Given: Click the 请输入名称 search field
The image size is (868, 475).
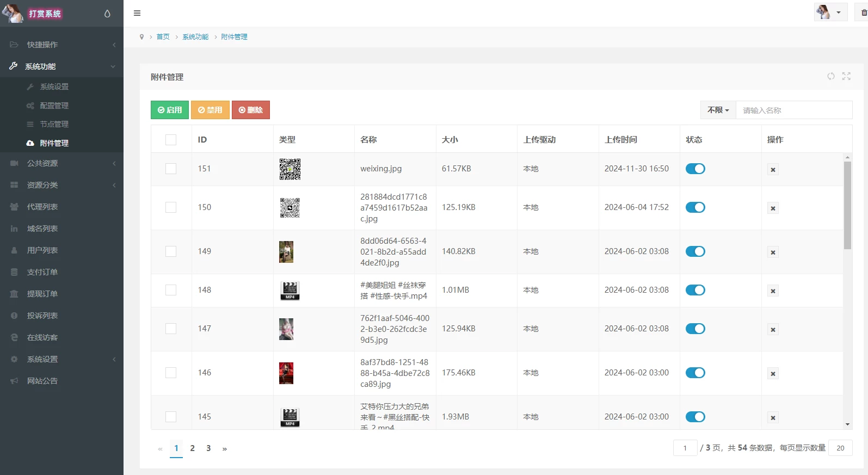Looking at the screenshot, I should [793, 110].
